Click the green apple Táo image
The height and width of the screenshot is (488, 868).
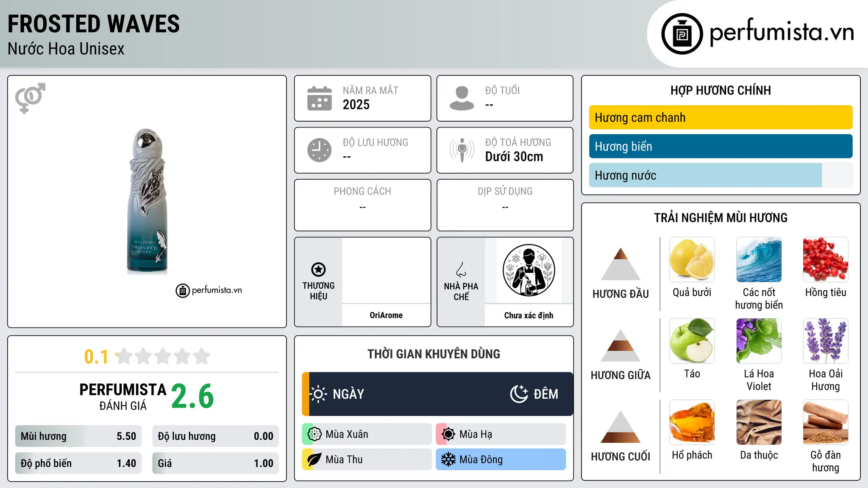(692, 341)
